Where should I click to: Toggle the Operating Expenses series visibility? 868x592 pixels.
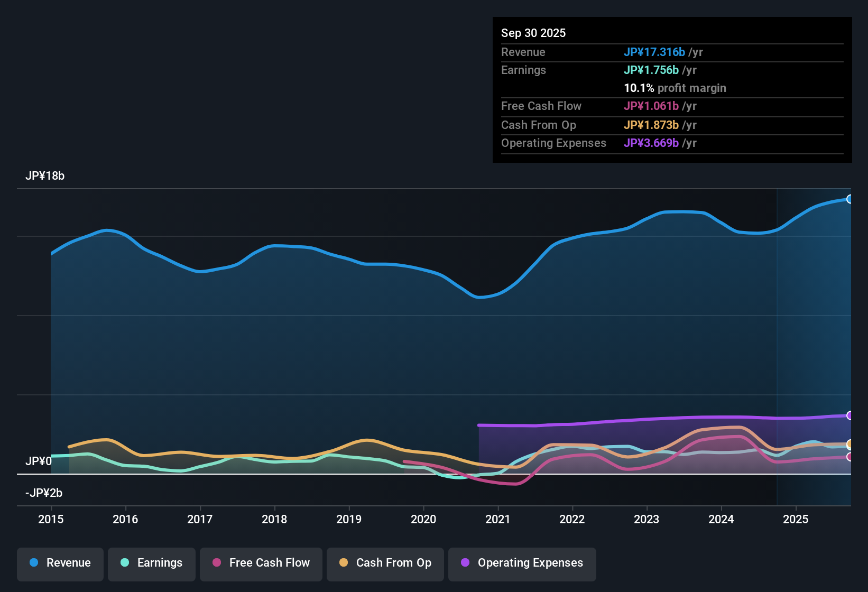click(x=522, y=563)
